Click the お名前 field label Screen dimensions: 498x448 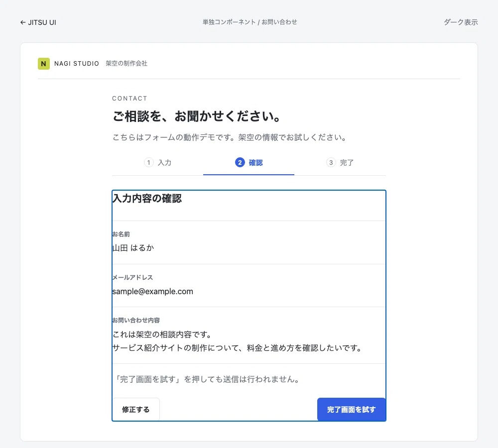121,234
